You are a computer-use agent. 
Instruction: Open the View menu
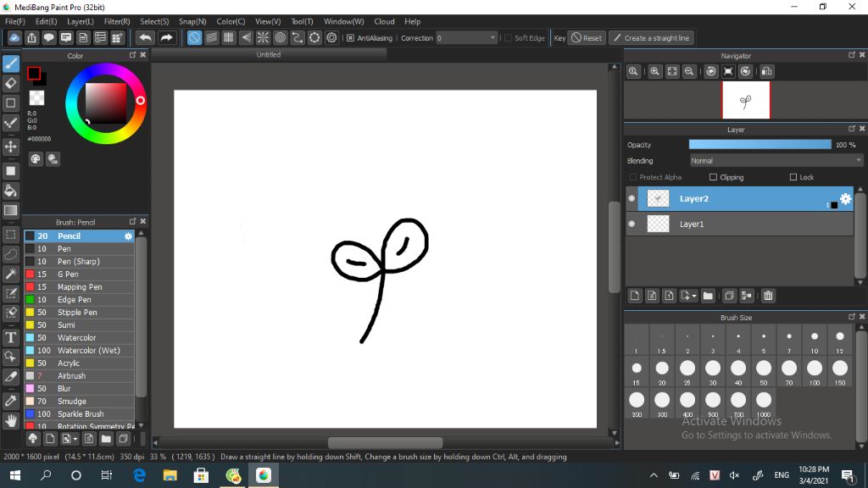(x=268, y=21)
